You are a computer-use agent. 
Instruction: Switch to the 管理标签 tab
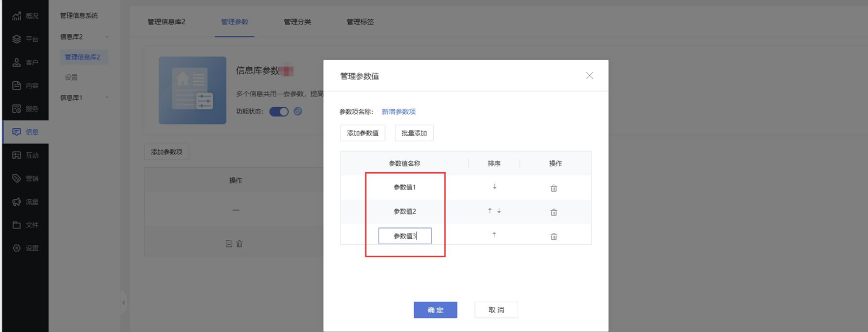pos(360,22)
